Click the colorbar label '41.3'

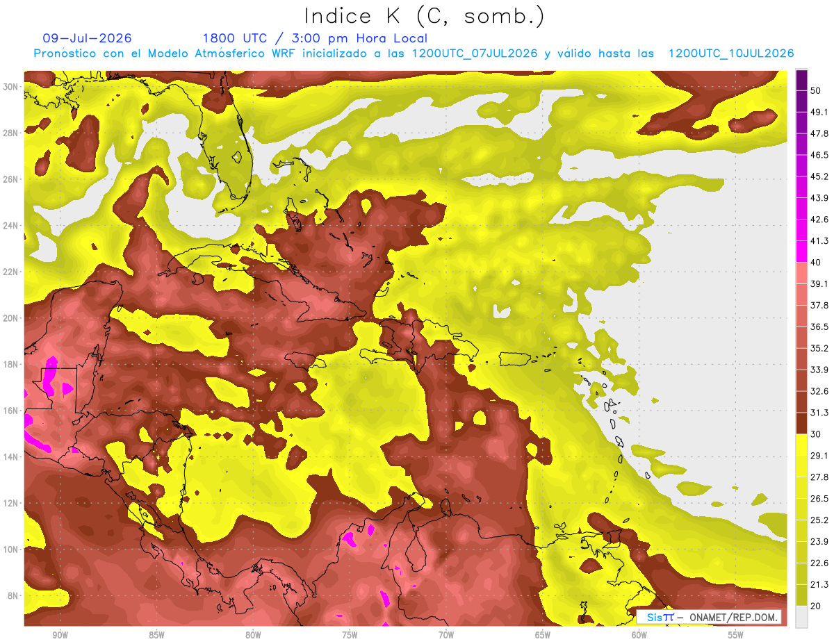(x=819, y=241)
